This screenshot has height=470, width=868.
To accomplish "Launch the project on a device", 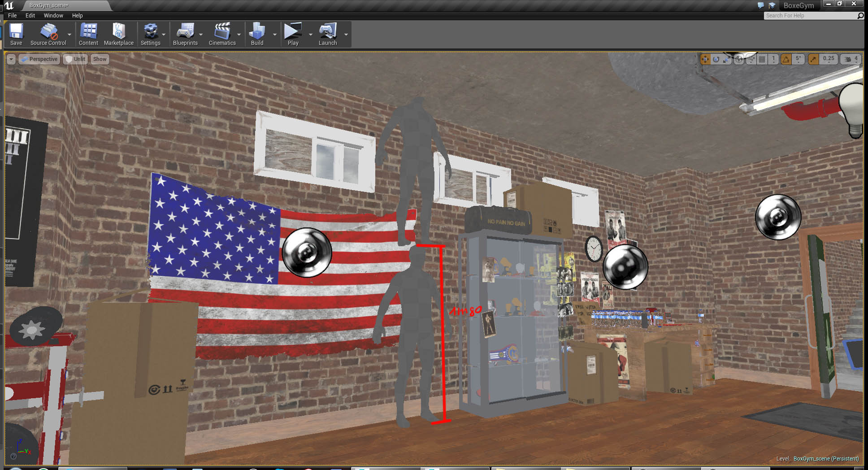I will tap(328, 35).
